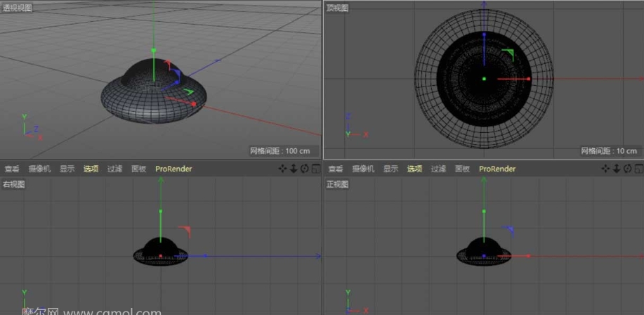Click ProRender in the right view menu bar

tap(173, 169)
